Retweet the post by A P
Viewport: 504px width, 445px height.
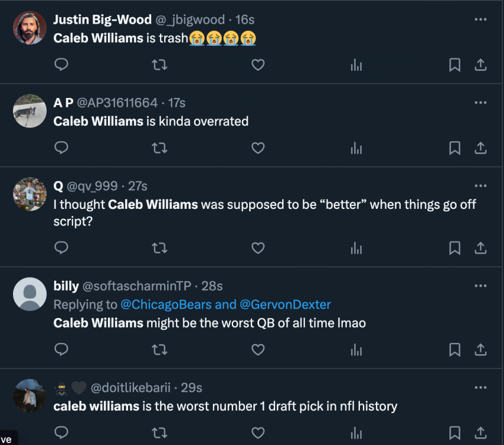160,148
